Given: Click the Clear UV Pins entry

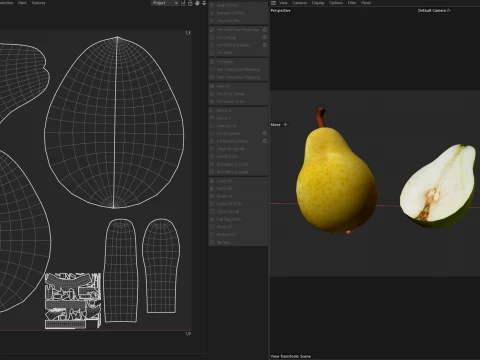Looking at the screenshot, I should click(x=238, y=21).
